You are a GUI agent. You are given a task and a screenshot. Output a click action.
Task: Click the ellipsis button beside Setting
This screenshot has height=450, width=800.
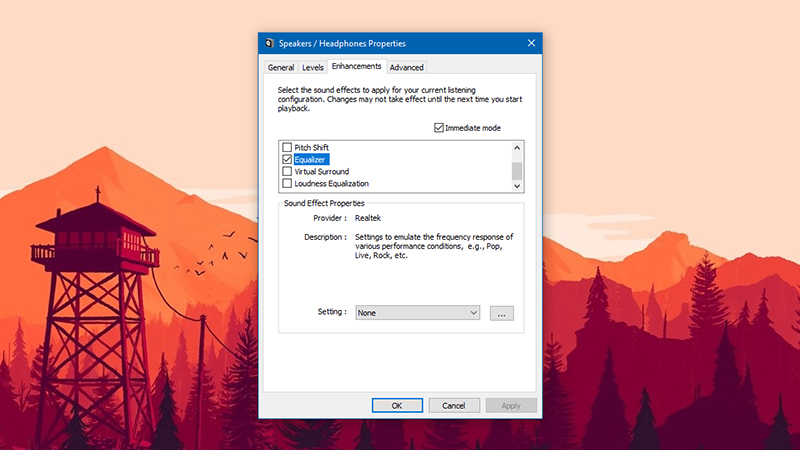click(x=502, y=313)
